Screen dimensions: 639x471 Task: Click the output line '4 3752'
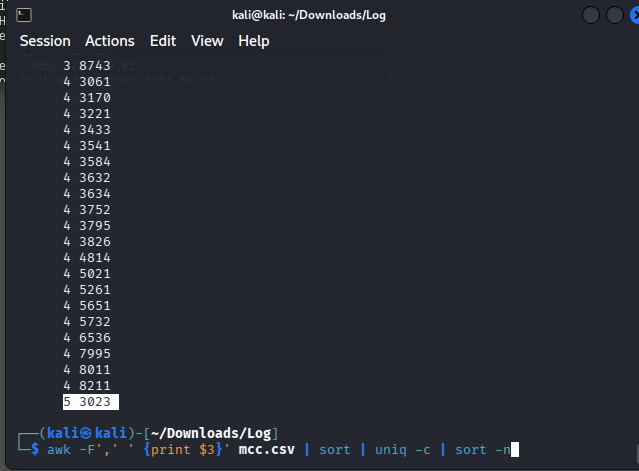coord(87,209)
